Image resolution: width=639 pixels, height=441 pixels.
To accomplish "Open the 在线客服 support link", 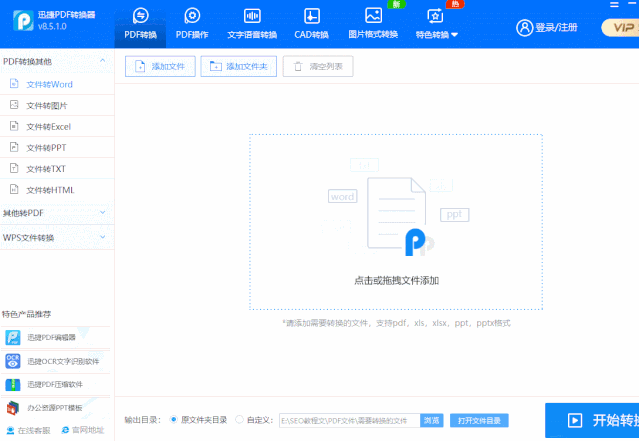I will (29, 430).
